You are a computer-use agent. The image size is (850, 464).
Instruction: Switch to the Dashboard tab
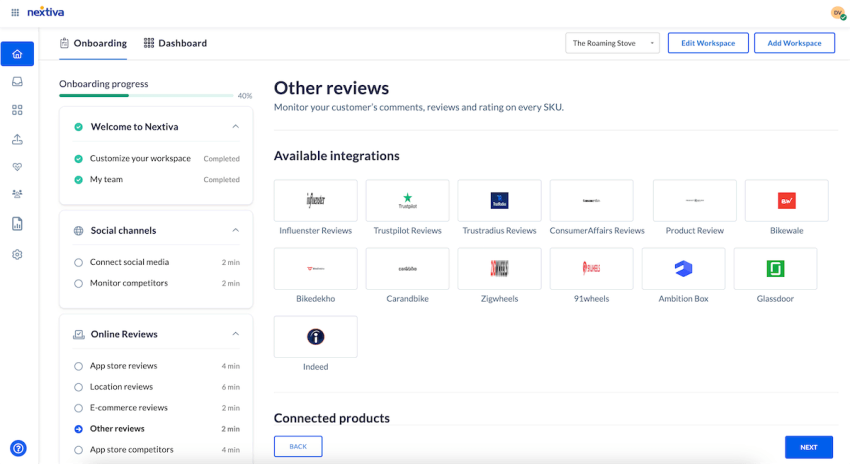175,43
